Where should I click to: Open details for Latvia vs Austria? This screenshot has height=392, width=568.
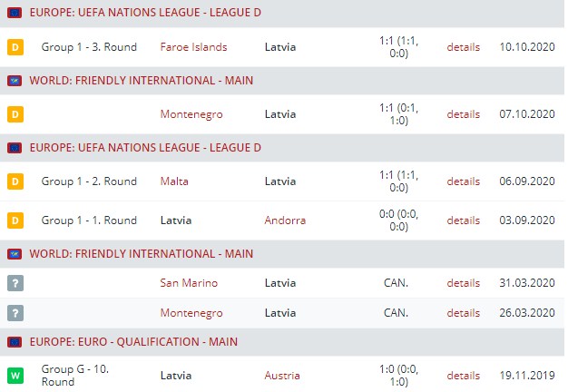463,375
